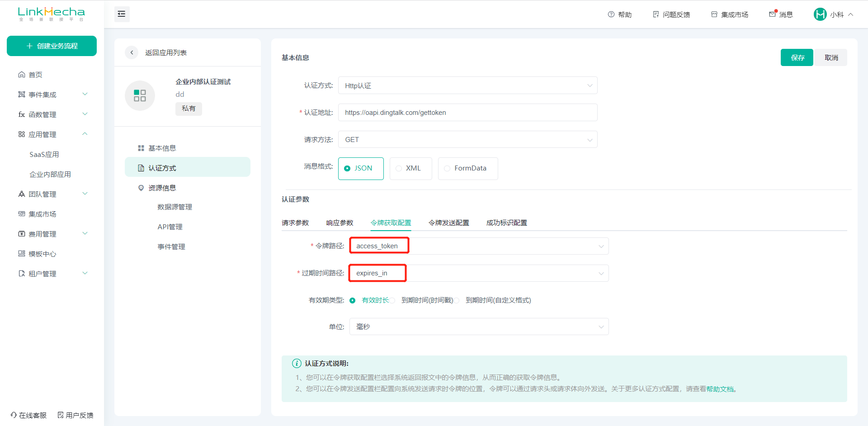Click the sidebar 集成市场 icon

[x=22, y=214]
